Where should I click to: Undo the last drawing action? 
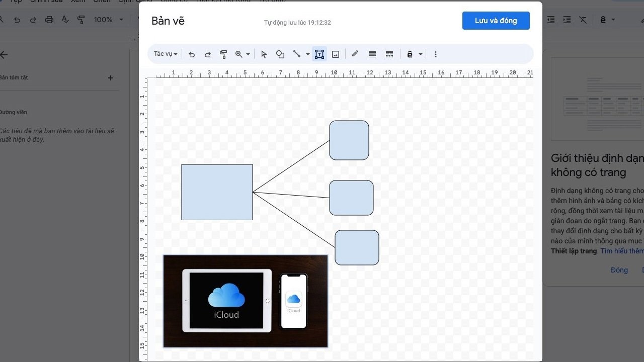coord(192,54)
